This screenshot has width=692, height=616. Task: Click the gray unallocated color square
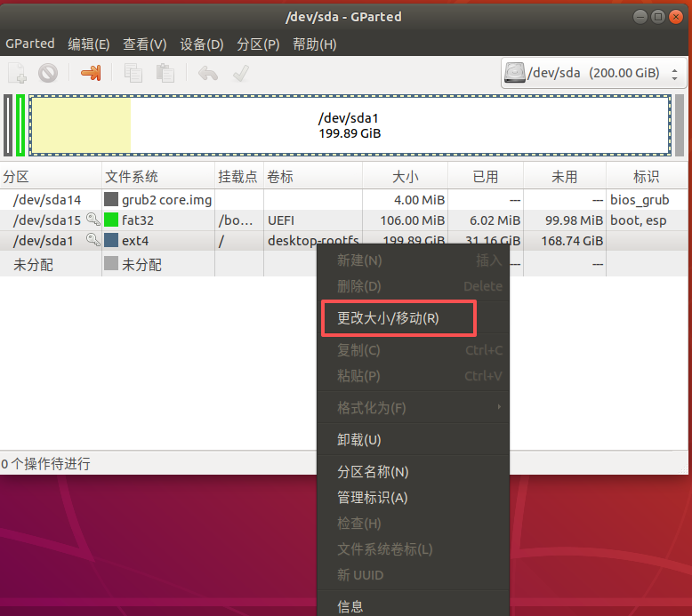point(111,264)
